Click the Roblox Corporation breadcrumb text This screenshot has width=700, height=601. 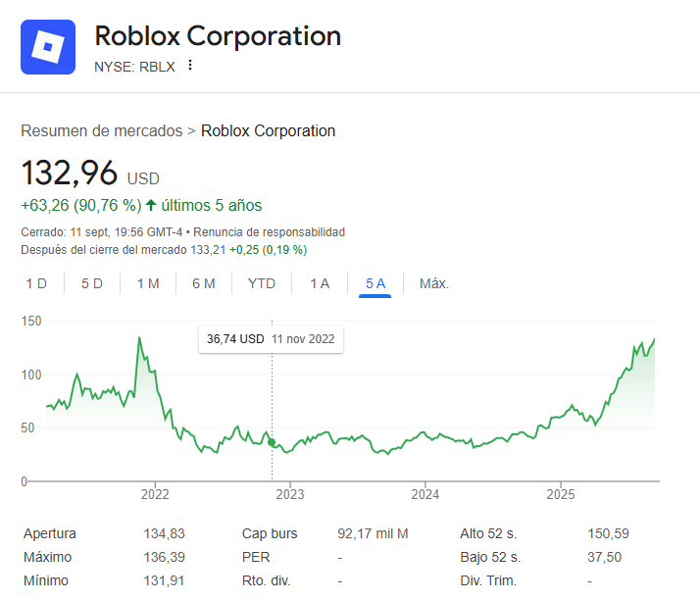click(268, 130)
